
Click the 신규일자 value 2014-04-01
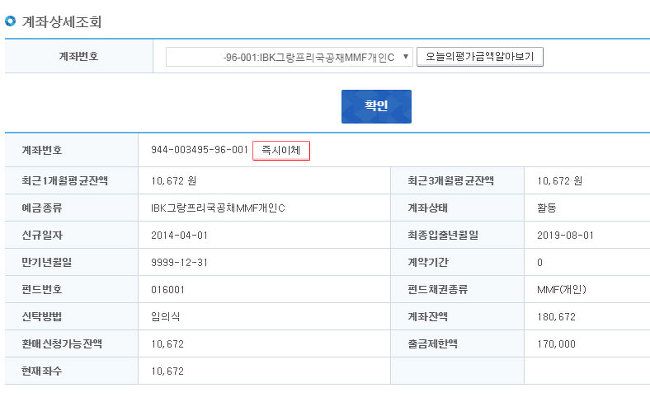179,235
